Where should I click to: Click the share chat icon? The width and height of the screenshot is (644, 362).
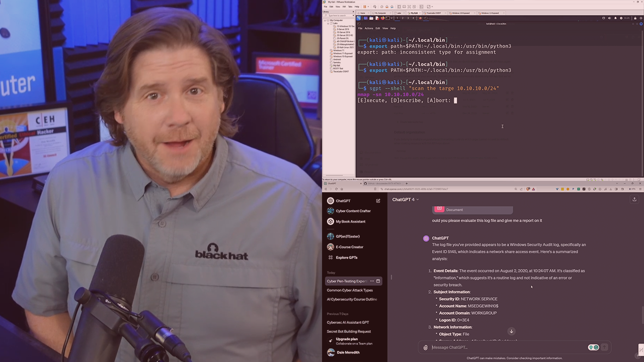click(634, 200)
